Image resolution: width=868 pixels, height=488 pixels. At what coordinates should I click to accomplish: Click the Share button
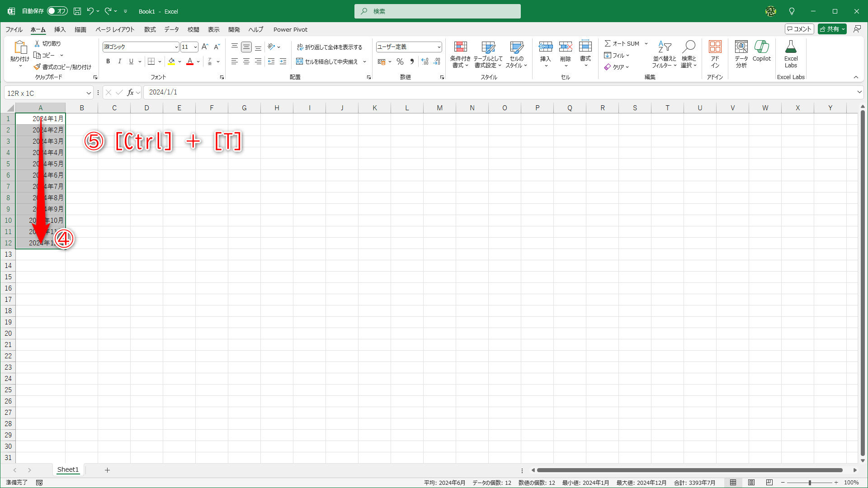pyautogui.click(x=829, y=29)
